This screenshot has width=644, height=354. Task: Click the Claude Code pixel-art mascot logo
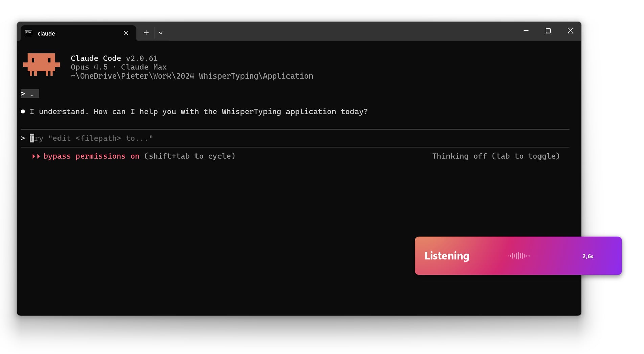[x=41, y=64]
